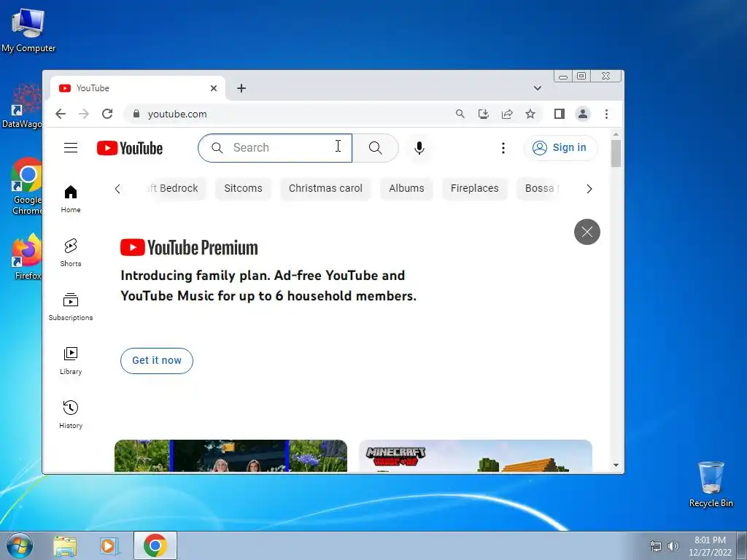The image size is (747, 560).
Task: Open Chrome three-dot menu
Action: (x=606, y=114)
